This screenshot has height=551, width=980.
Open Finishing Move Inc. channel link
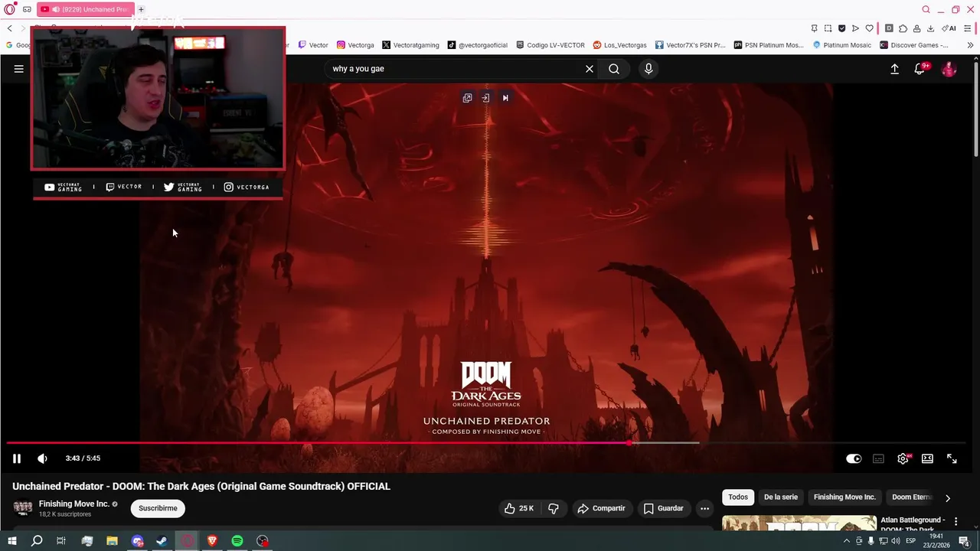[x=74, y=504]
